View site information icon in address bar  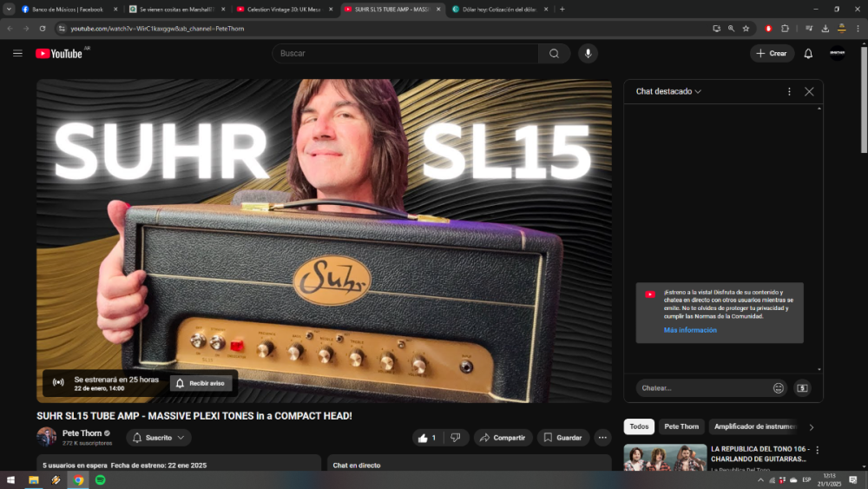click(62, 29)
